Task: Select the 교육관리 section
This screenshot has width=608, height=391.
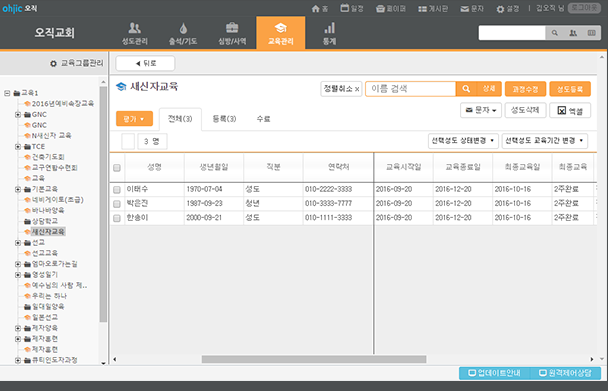Action: click(280, 33)
